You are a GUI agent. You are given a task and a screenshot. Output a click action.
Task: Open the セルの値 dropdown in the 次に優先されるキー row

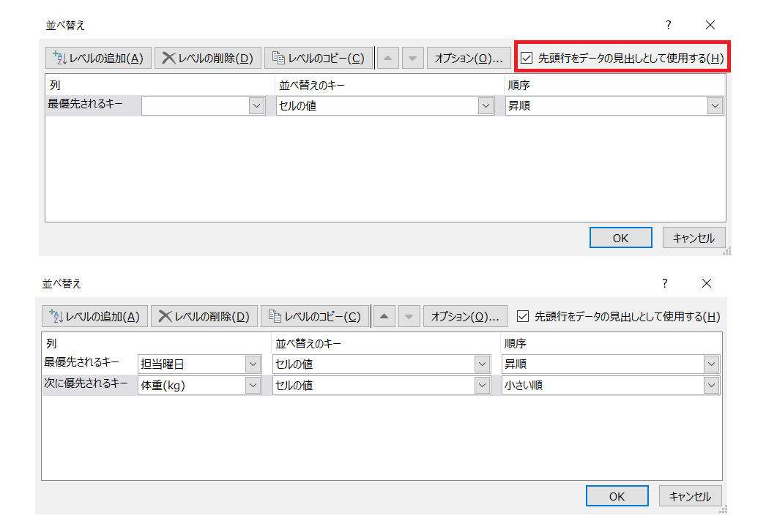coord(482,386)
